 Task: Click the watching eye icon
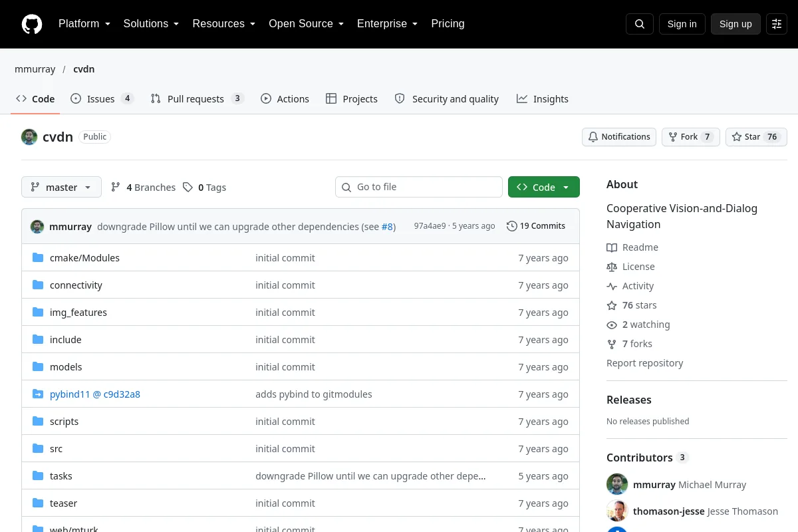pos(612,325)
